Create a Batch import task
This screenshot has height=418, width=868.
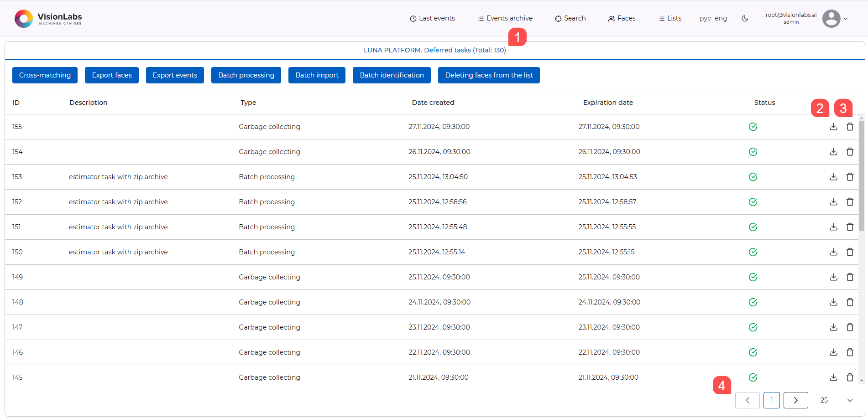317,75
